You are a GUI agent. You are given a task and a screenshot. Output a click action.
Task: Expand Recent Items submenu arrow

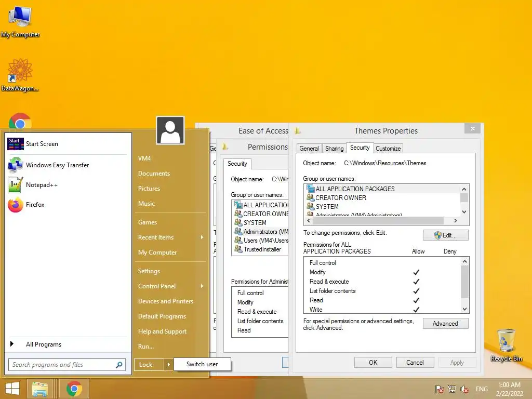point(202,237)
